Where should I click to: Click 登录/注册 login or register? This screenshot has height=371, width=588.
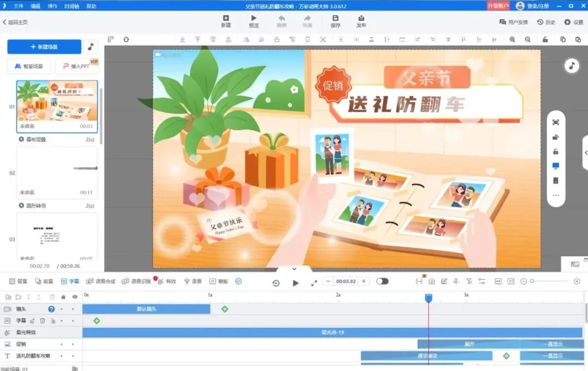click(x=533, y=6)
